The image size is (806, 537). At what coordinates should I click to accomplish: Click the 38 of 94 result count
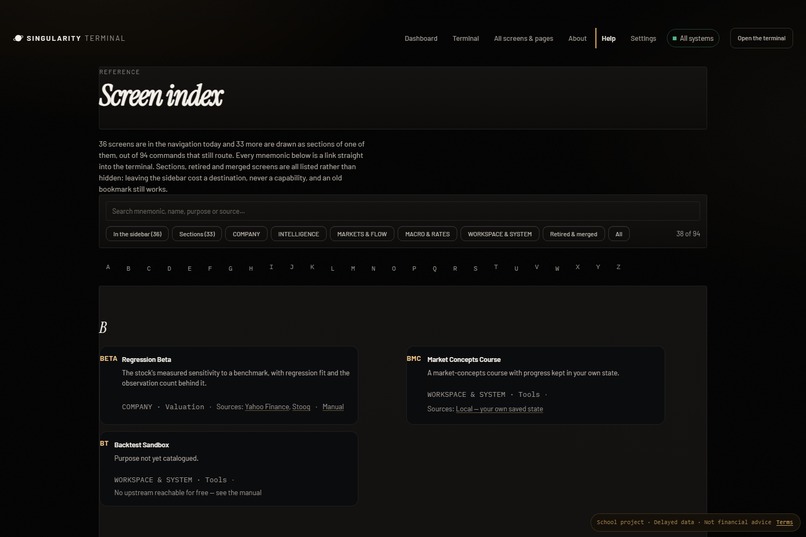click(x=688, y=234)
